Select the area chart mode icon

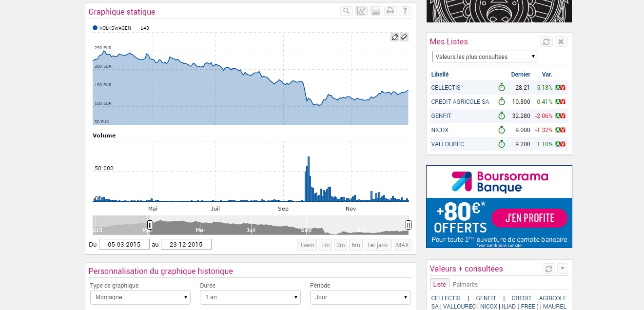point(375,11)
